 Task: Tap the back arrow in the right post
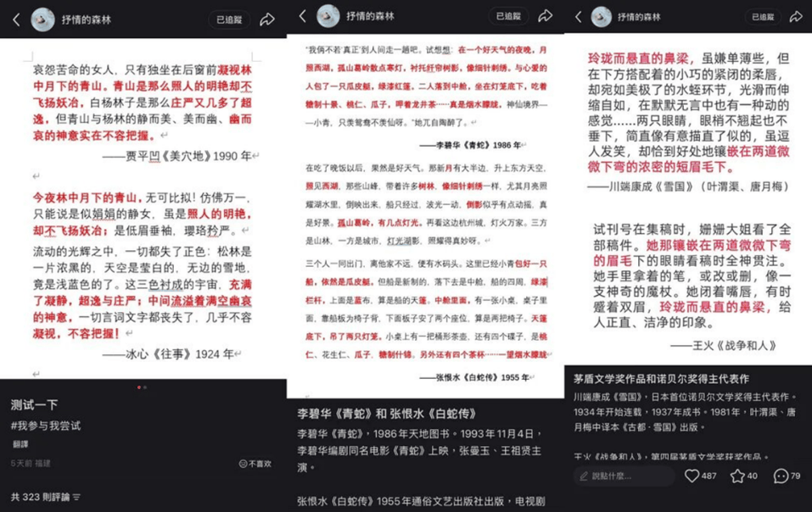pos(579,17)
